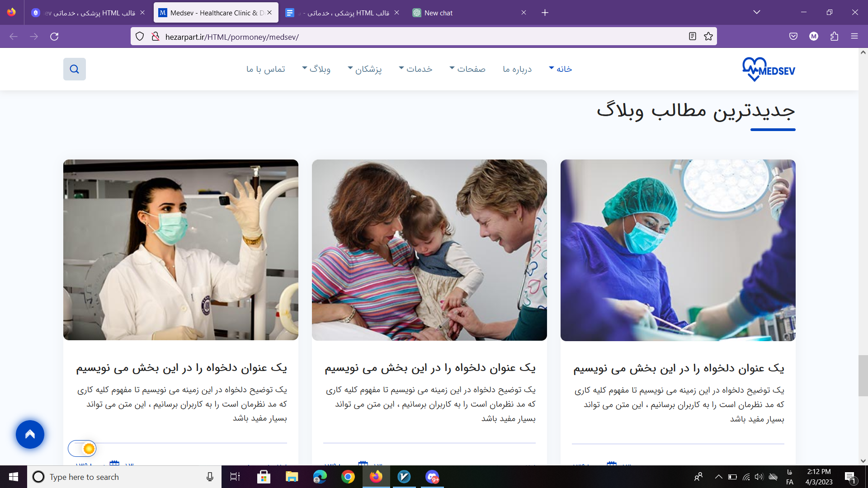This screenshot has height=488, width=868.
Task: Open Firefox extensions puzzle icon
Action: point(834,37)
